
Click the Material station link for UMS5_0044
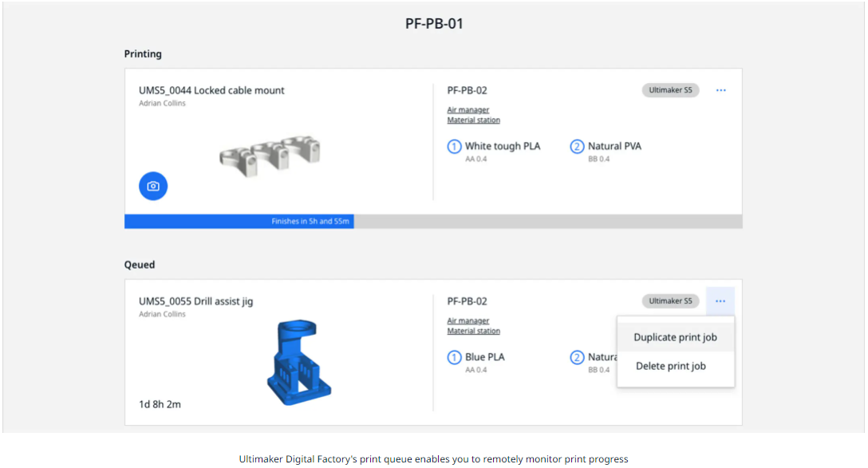(x=472, y=120)
